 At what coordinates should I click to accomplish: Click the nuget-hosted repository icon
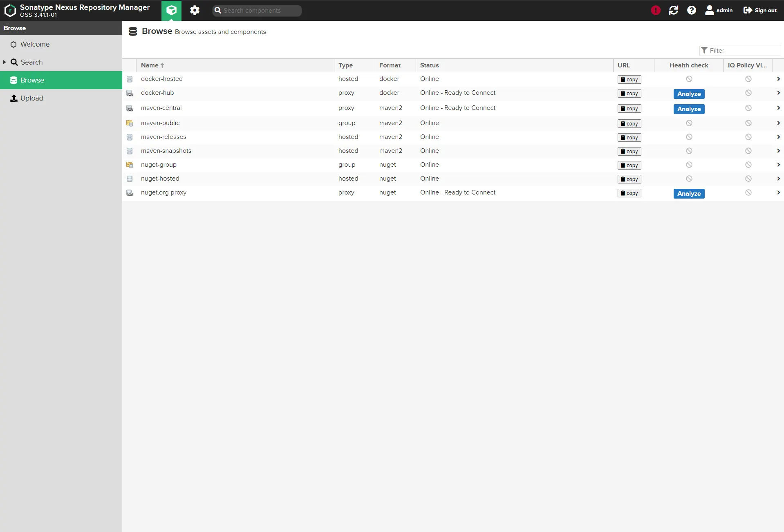click(x=130, y=179)
